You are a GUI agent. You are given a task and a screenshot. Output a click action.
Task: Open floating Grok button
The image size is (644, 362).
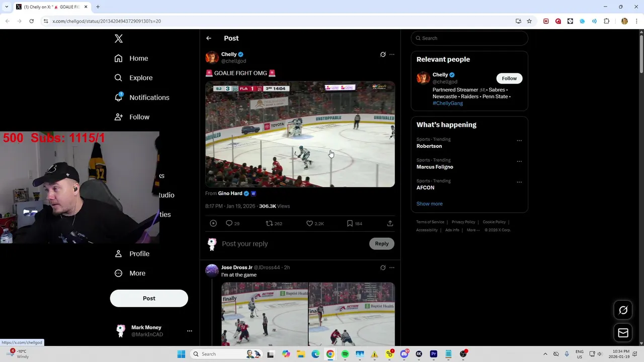[x=623, y=310]
